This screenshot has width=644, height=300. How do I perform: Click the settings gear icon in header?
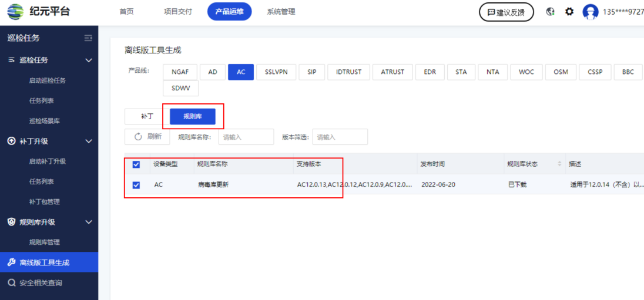click(x=569, y=12)
